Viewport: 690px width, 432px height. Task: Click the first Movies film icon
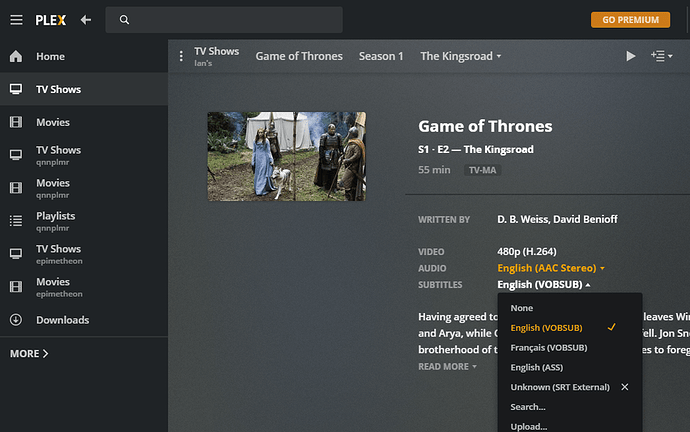(x=16, y=122)
